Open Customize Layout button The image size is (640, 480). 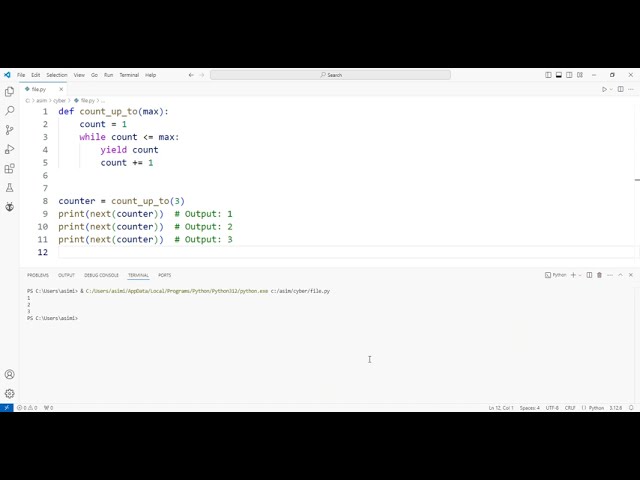580,75
